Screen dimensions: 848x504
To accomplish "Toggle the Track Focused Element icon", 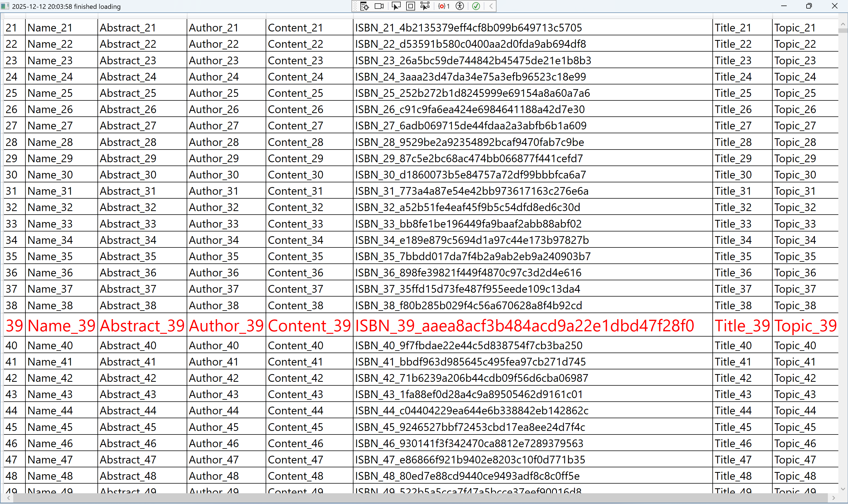I will click(x=425, y=6).
